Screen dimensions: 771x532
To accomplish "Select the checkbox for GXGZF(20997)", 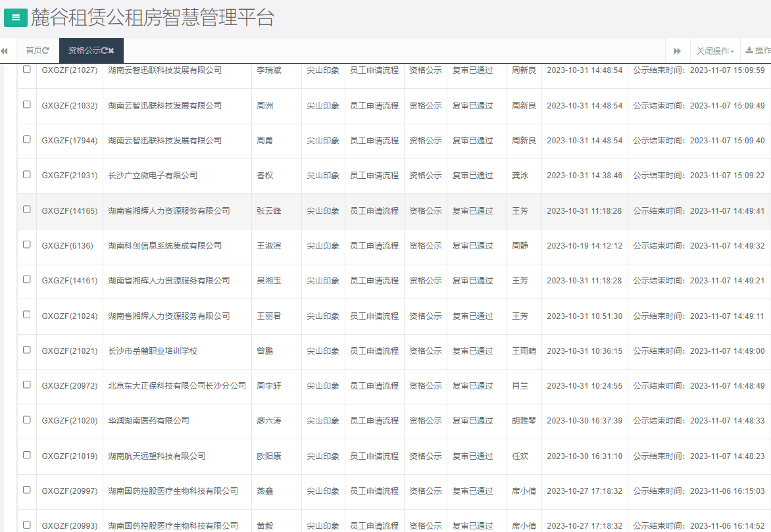I will 27,490.
